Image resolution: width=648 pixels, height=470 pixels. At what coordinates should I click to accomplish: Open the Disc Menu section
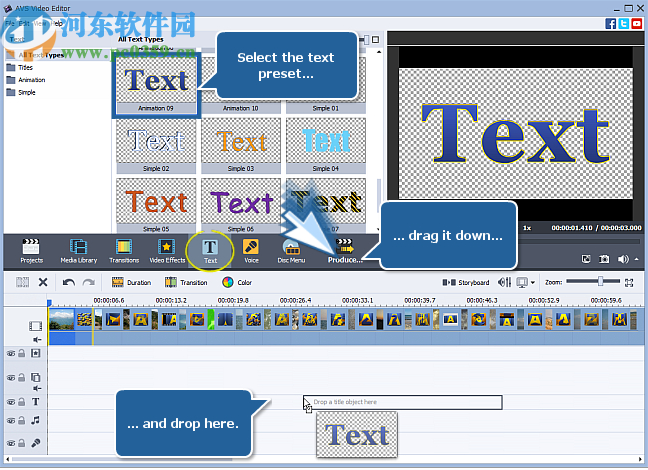coord(291,251)
